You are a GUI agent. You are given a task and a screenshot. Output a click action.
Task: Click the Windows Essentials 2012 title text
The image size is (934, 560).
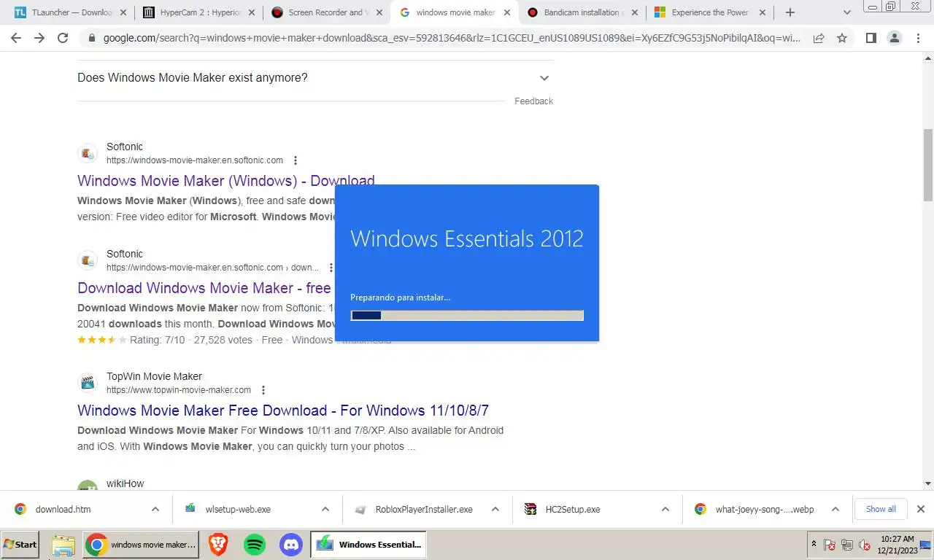[467, 239]
